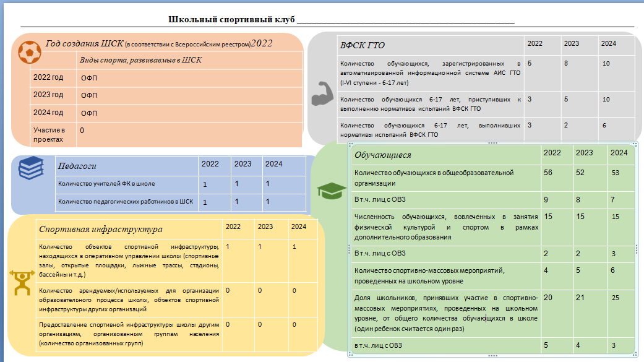Click the 'Обучающиеся' heading

383,155
